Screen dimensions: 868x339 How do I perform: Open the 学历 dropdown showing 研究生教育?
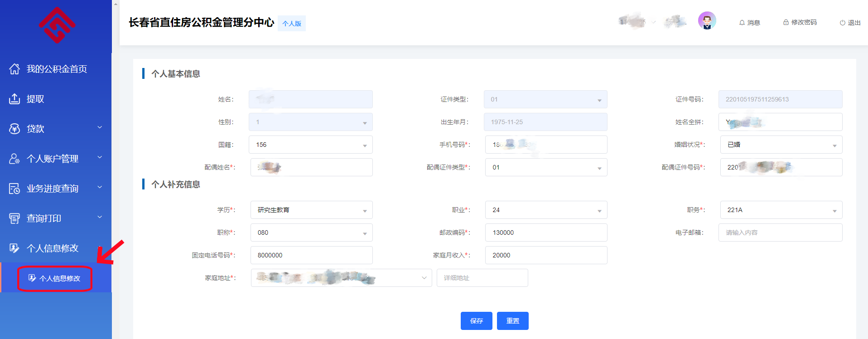tap(312, 210)
